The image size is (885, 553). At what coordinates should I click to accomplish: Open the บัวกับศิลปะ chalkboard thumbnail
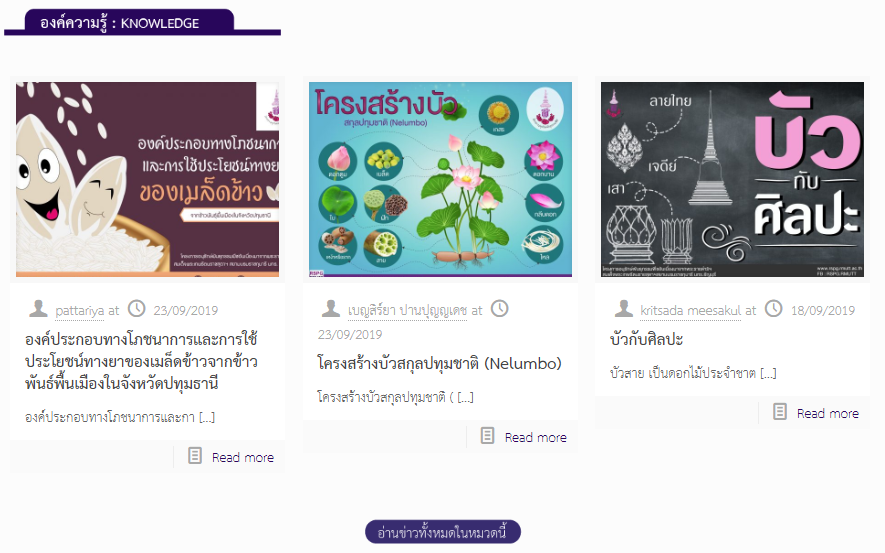(x=732, y=179)
